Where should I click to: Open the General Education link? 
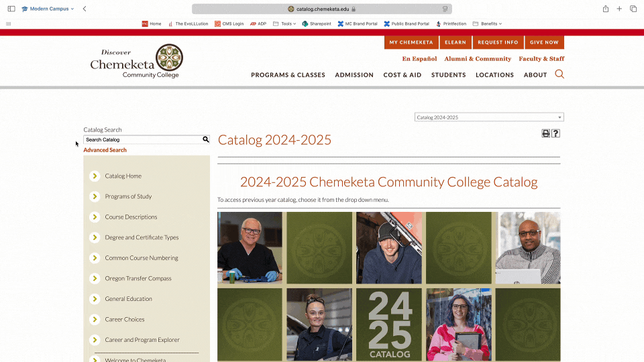[x=128, y=299]
